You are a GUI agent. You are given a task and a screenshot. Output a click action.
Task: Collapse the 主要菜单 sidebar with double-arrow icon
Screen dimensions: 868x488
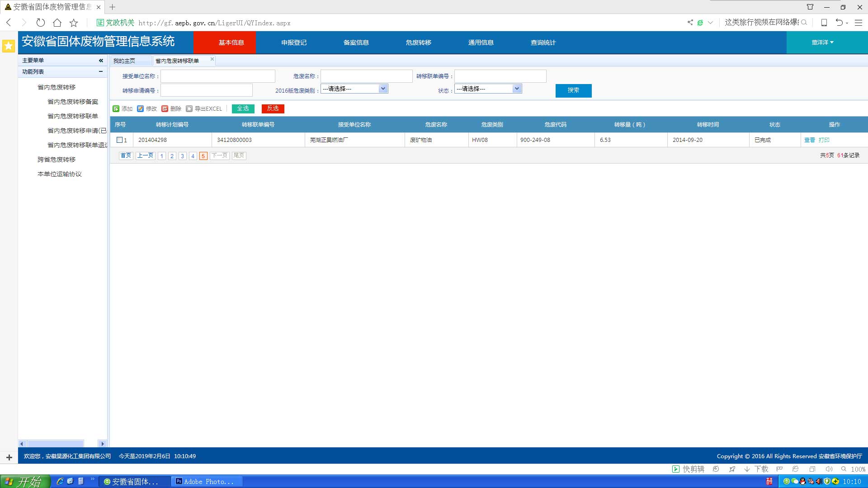[101, 60]
